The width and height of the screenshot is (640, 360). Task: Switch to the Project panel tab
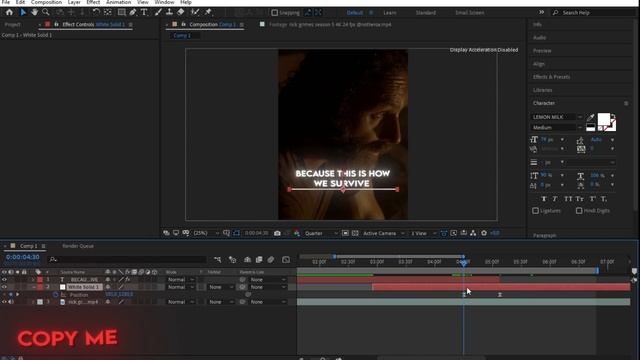[12, 24]
